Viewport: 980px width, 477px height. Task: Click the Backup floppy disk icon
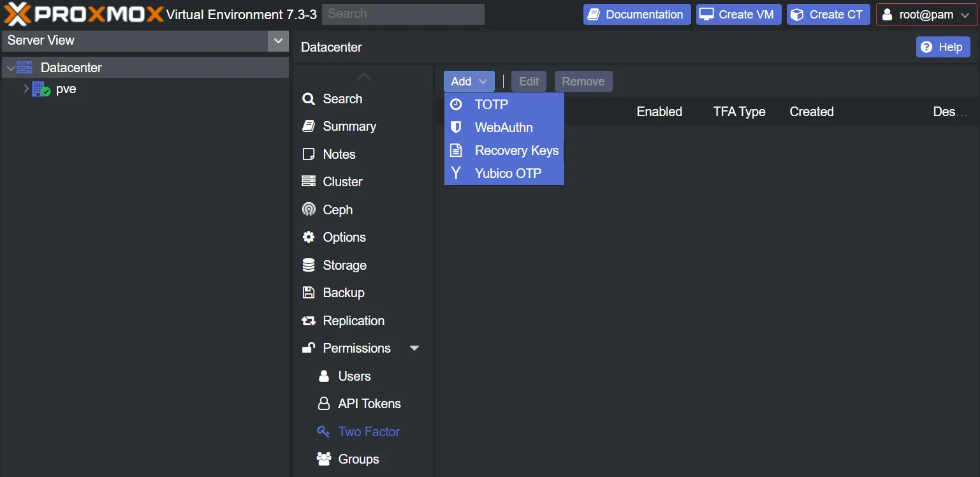[309, 293]
